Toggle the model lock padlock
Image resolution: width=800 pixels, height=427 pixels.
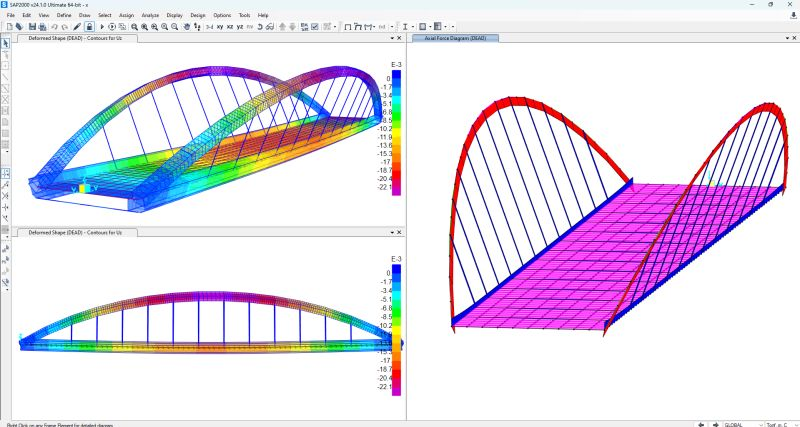(89, 27)
